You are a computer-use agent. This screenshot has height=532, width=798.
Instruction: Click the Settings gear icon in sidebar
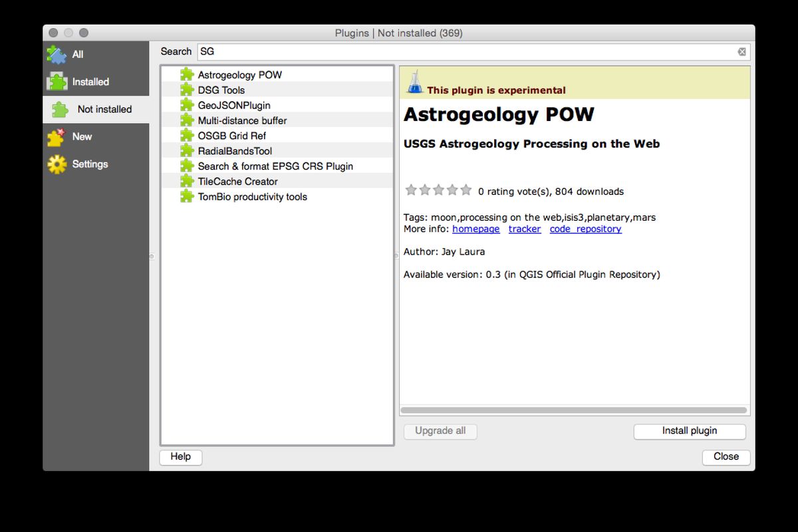click(57, 164)
